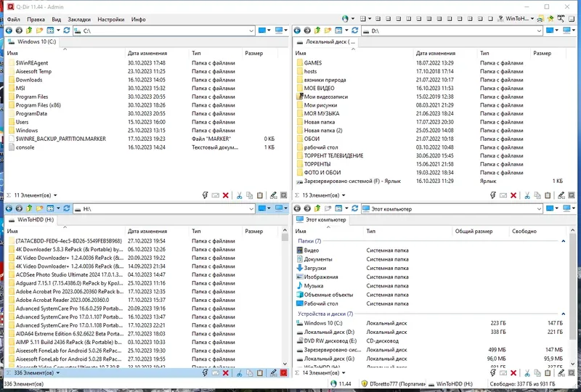
Task: Go back in the C:\ pane
Action: [9, 30]
